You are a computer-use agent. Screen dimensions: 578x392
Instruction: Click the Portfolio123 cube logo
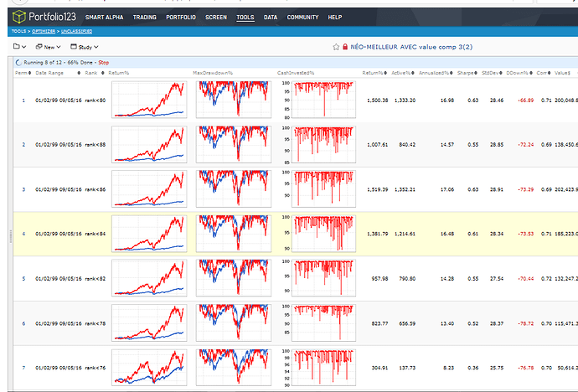(x=18, y=17)
